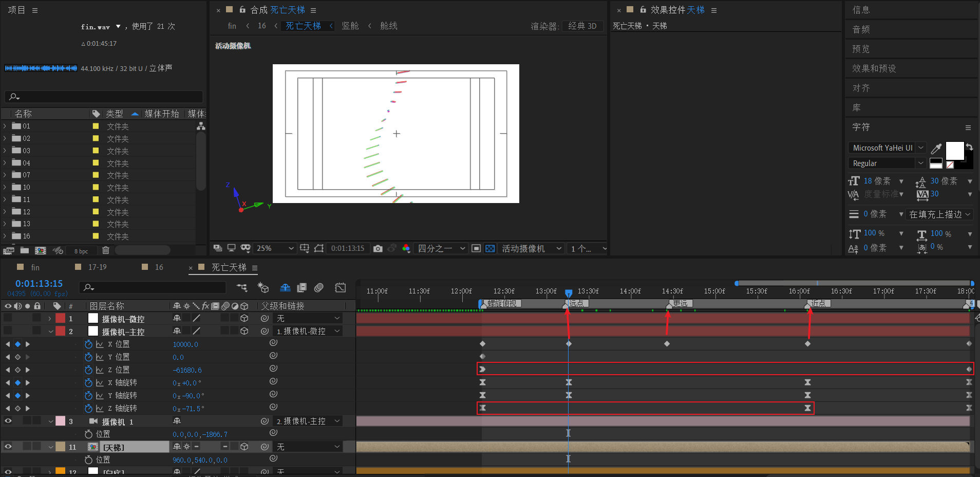Open the 信息 panel
The height and width of the screenshot is (477, 980).
click(x=861, y=10)
